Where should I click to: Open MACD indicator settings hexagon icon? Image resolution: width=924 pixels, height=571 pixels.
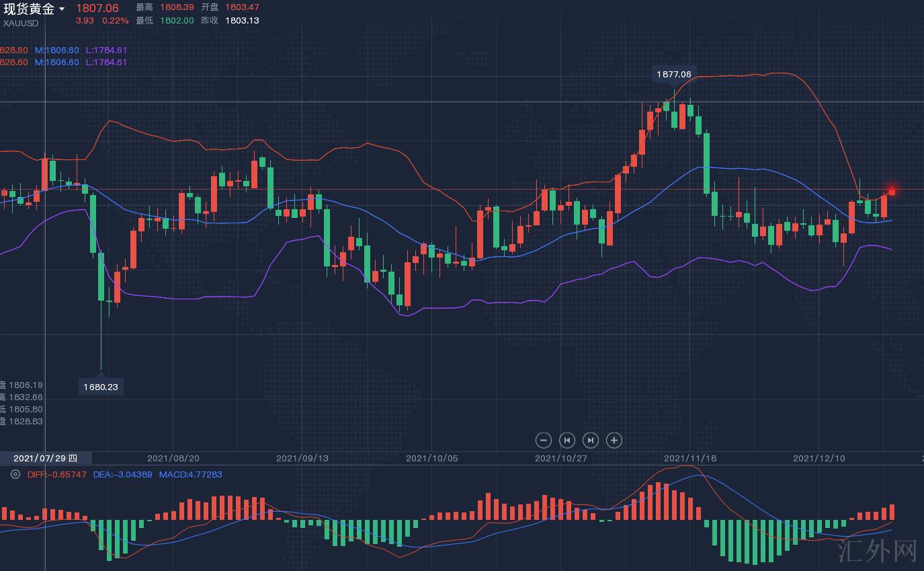(15, 474)
